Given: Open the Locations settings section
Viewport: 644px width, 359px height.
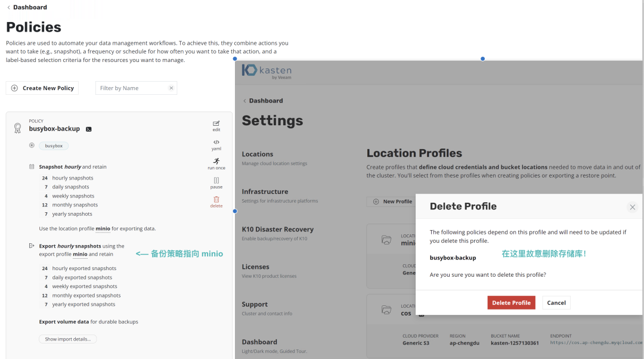Looking at the screenshot, I should 274,158.
